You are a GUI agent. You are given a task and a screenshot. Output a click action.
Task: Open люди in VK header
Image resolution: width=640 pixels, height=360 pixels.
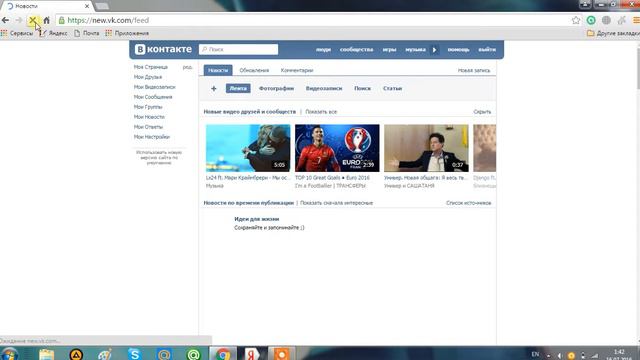323,49
